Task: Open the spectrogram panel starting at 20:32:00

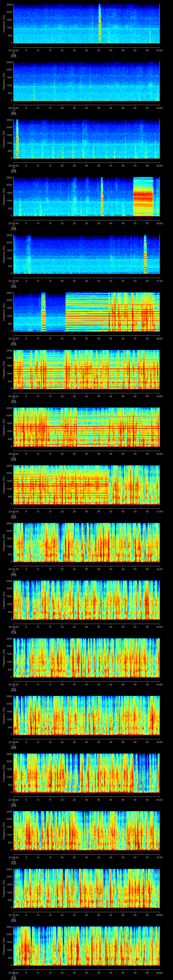Action: tap(86, 600)
